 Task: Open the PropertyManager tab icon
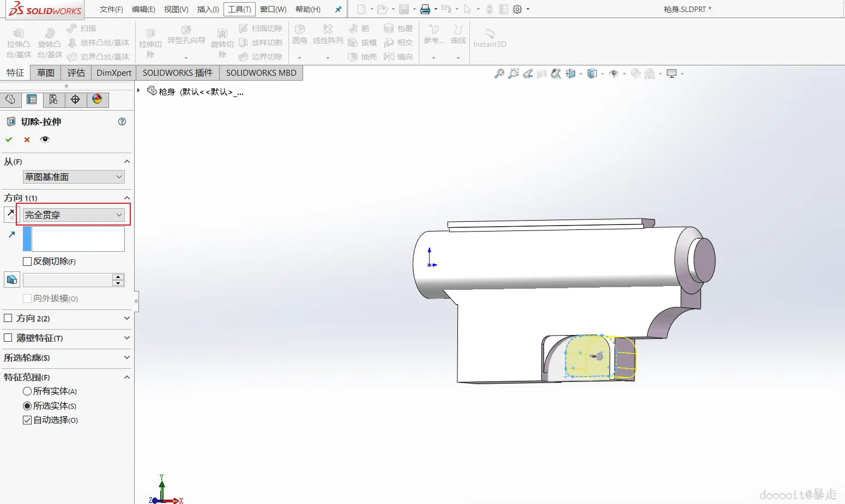point(32,99)
